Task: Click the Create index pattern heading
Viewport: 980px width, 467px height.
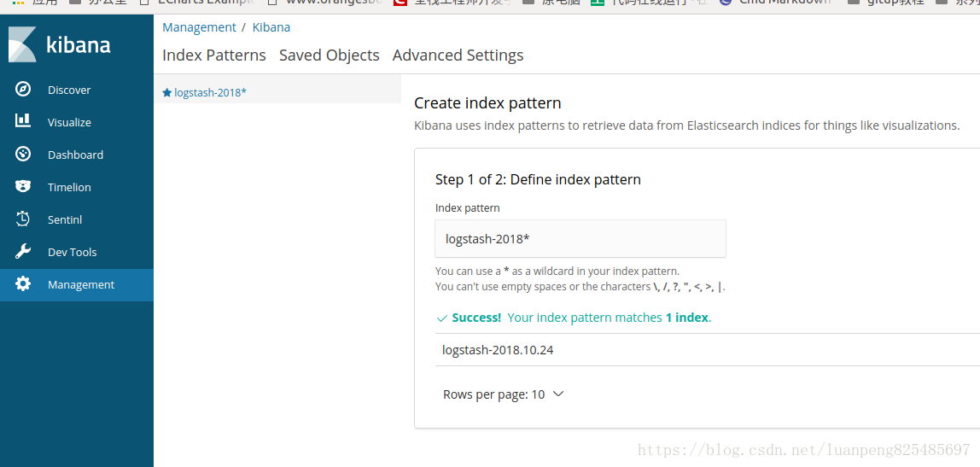Action: [488, 102]
